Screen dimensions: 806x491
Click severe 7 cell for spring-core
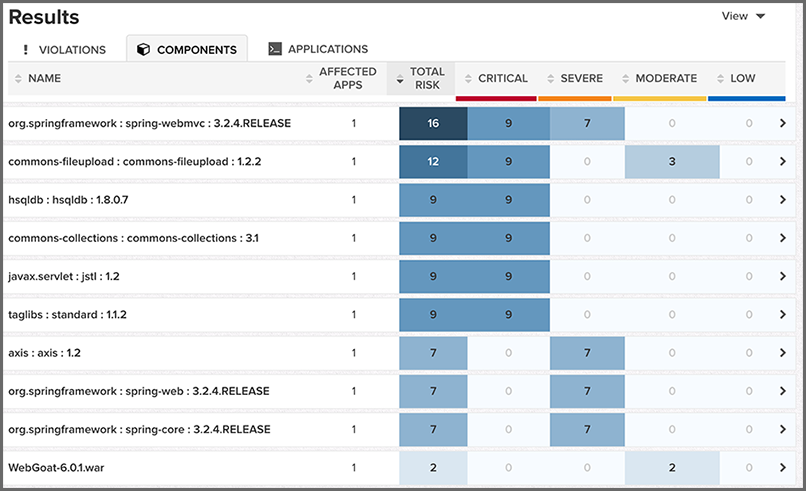pyautogui.click(x=587, y=429)
